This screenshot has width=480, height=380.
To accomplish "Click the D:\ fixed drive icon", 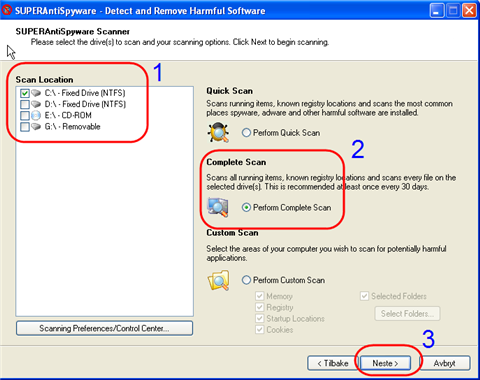I will tap(36, 104).
